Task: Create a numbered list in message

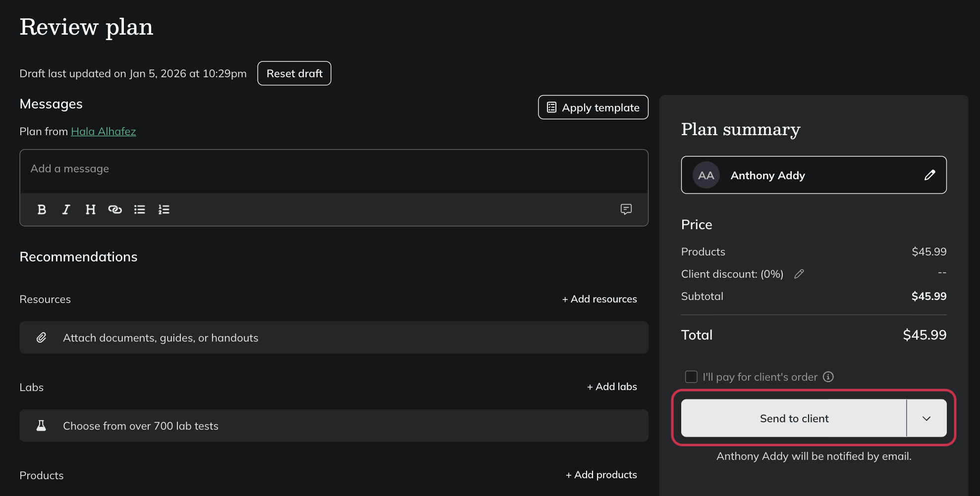Action: click(164, 209)
